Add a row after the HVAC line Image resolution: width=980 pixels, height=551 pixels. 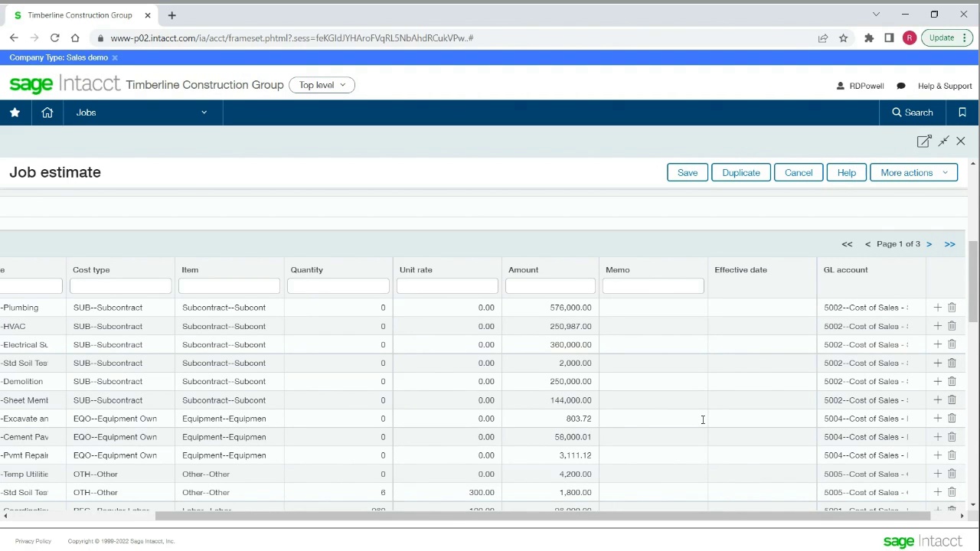coord(938,326)
